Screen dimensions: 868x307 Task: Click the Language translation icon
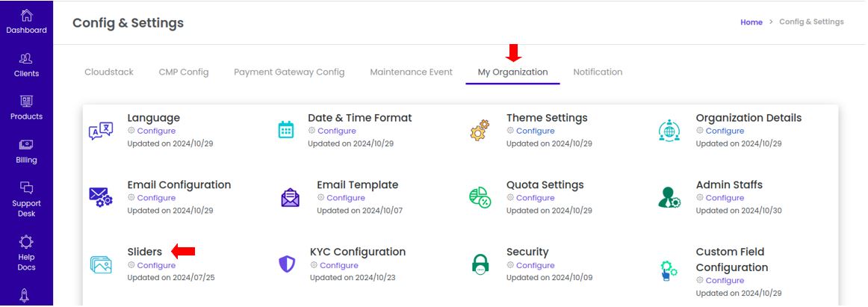pos(101,131)
